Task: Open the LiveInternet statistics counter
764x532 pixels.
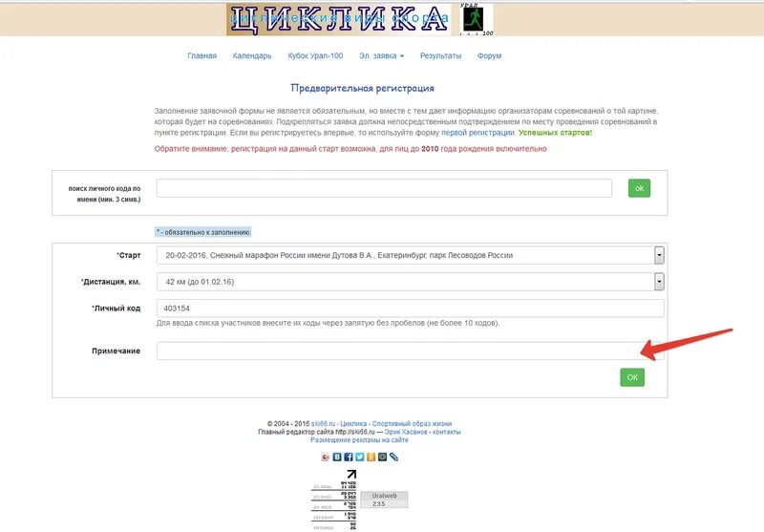Action: click(333, 500)
